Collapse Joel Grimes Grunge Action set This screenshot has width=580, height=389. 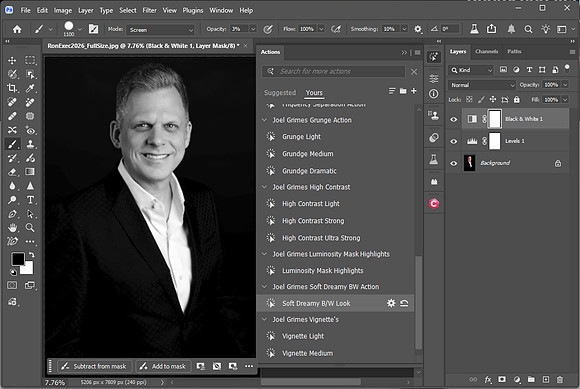pyautogui.click(x=264, y=120)
